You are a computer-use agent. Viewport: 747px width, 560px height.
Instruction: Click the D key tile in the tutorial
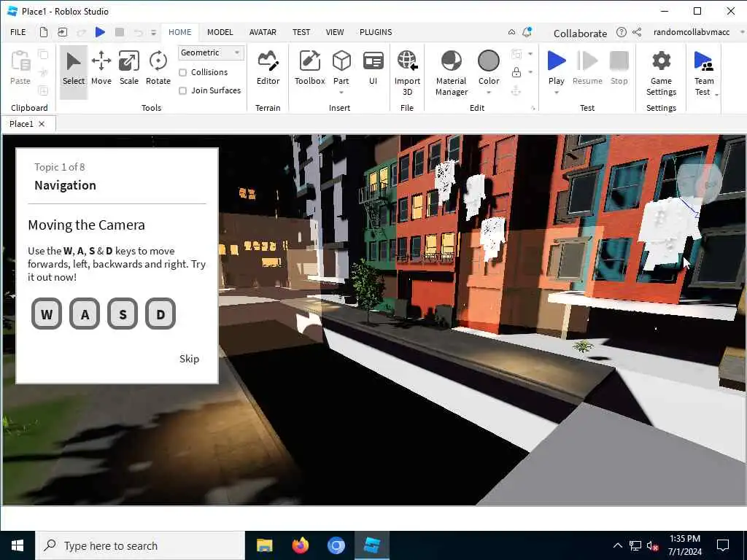(160, 314)
